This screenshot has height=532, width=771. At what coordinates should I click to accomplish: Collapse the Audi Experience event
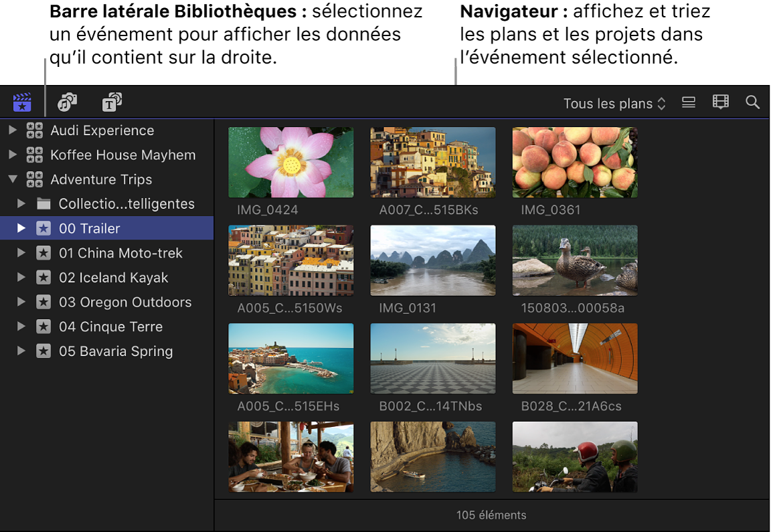[12, 130]
